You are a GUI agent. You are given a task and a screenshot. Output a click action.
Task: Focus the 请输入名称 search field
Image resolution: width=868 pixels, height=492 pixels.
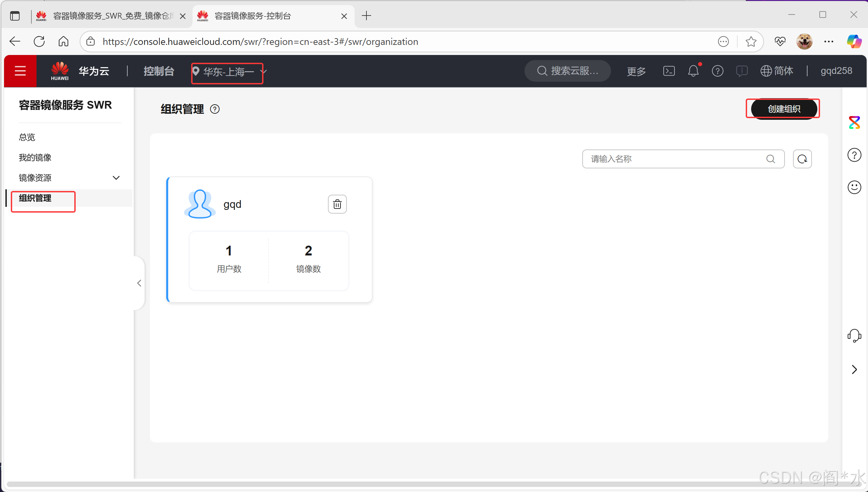coord(673,159)
